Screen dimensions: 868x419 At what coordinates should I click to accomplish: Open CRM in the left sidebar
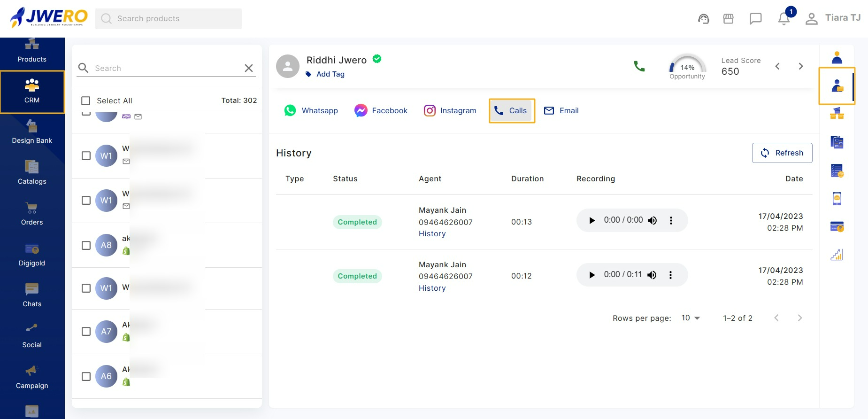32,92
